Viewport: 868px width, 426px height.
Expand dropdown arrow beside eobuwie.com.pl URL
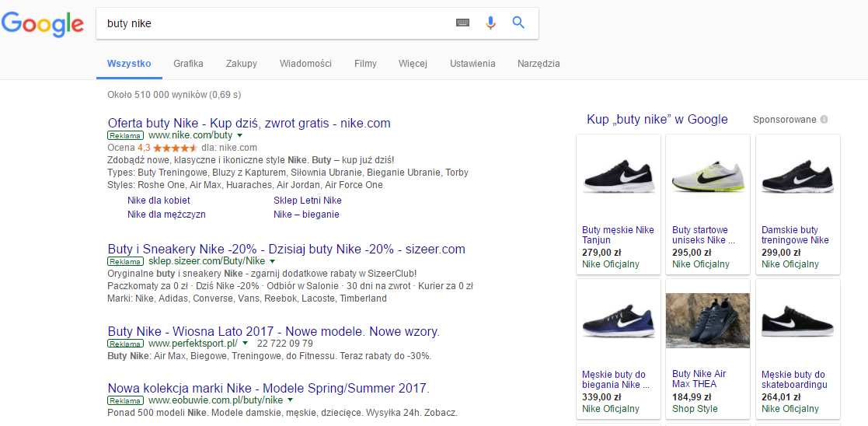pyautogui.click(x=290, y=400)
